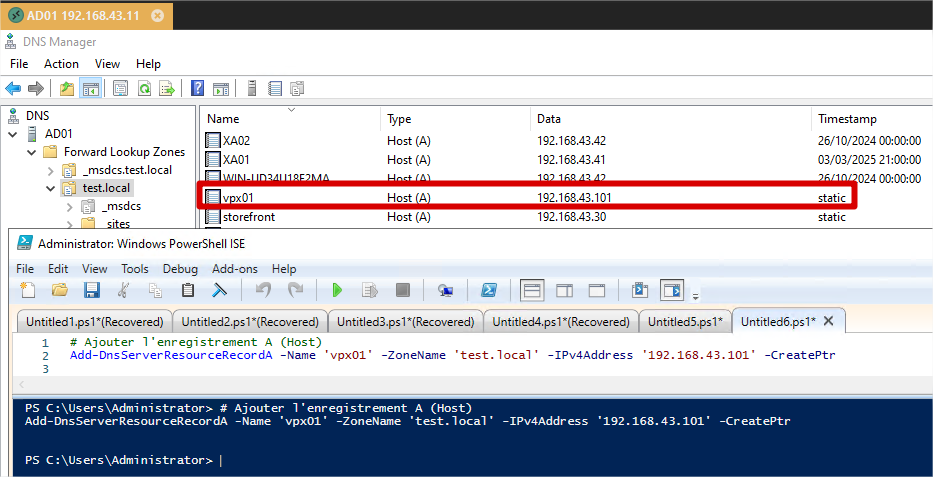Open the blue Help question mark icon
The width and height of the screenshot is (933, 477).
198,89
